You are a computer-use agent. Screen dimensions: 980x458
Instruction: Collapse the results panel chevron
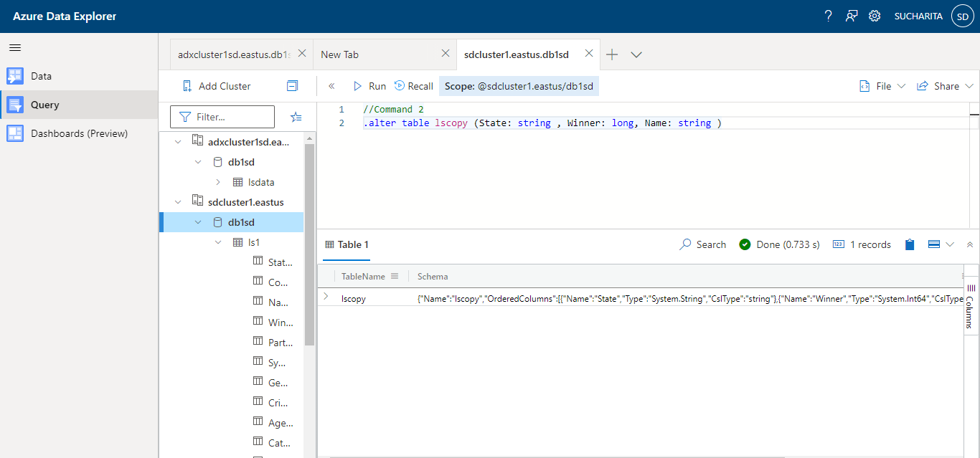coord(970,244)
